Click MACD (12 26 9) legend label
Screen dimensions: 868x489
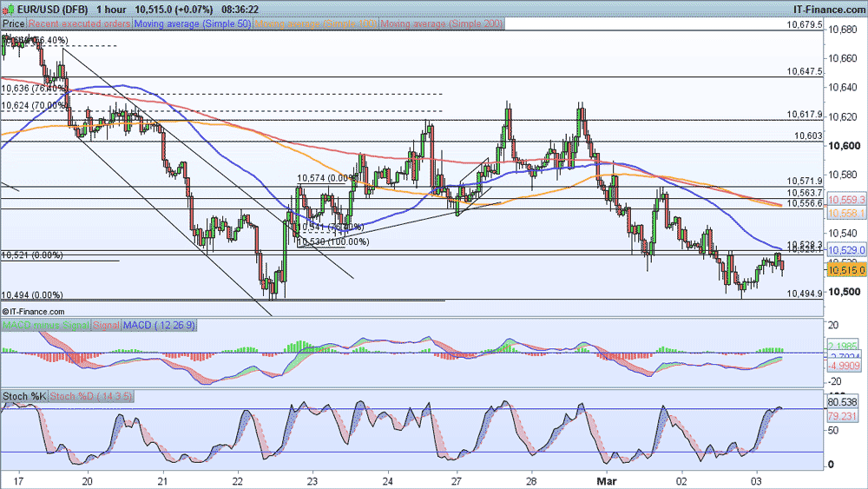[x=159, y=325]
